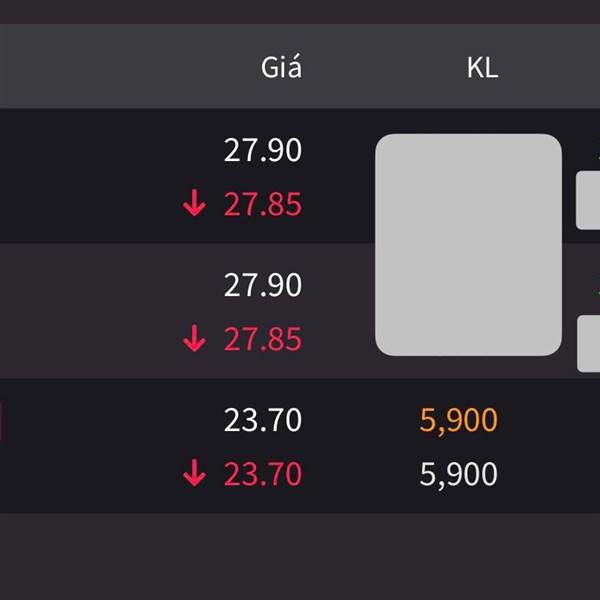600x600 pixels.
Task: Click the white 5,900 volume value
Action: point(458,474)
